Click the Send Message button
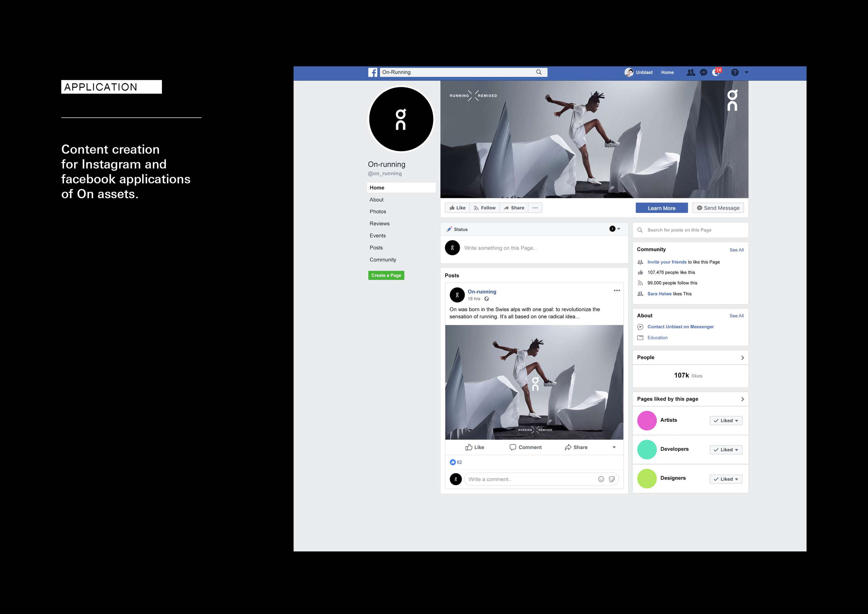The width and height of the screenshot is (868, 614). tap(718, 208)
